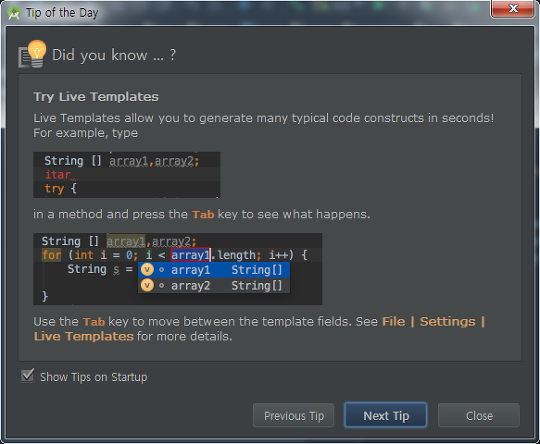Click the orange 'Tab' word after 'Use the'

(94, 322)
